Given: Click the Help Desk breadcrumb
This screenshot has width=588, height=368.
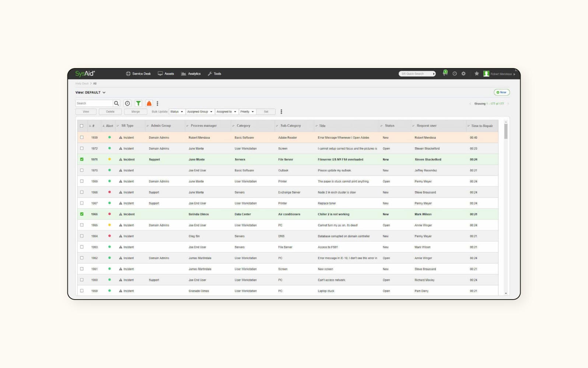Looking at the screenshot, I should click(82, 84).
